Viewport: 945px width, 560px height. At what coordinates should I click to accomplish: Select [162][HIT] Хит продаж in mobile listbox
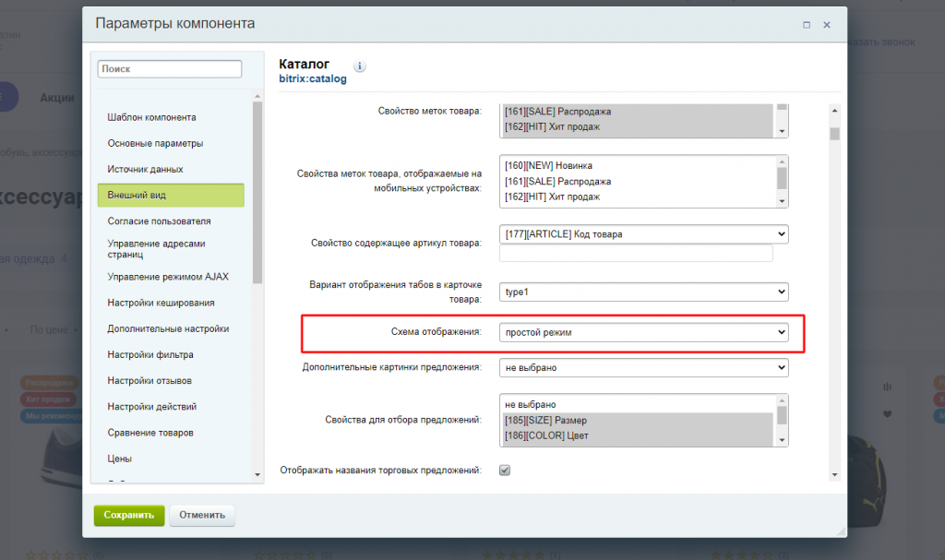[x=639, y=197]
